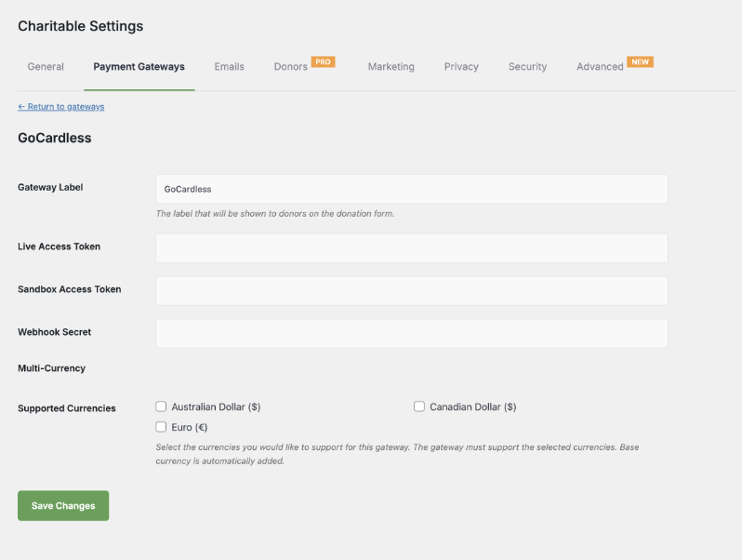Click the supported currencies help description
This screenshot has height=560, width=742.
point(398,454)
